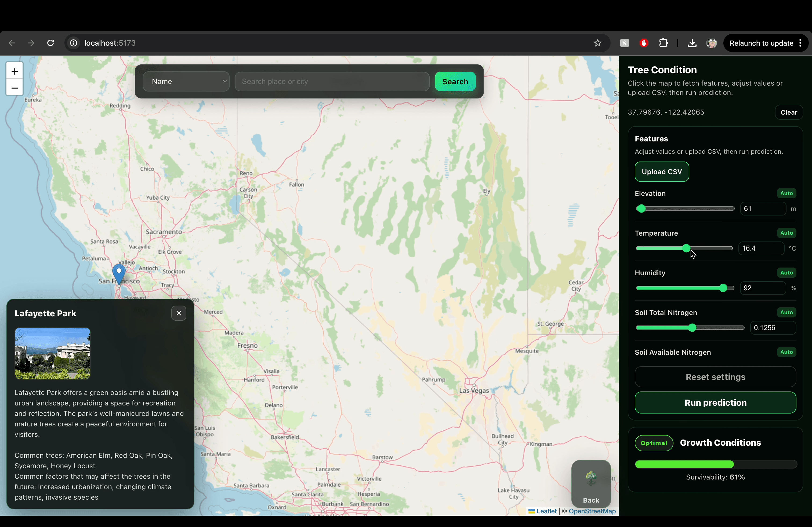The image size is (812, 527).
Task: Click Run prediction button
Action: 715,402
